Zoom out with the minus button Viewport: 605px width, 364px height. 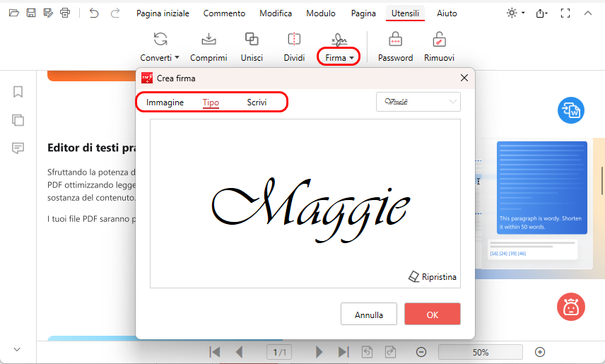[x=421, y=352]
